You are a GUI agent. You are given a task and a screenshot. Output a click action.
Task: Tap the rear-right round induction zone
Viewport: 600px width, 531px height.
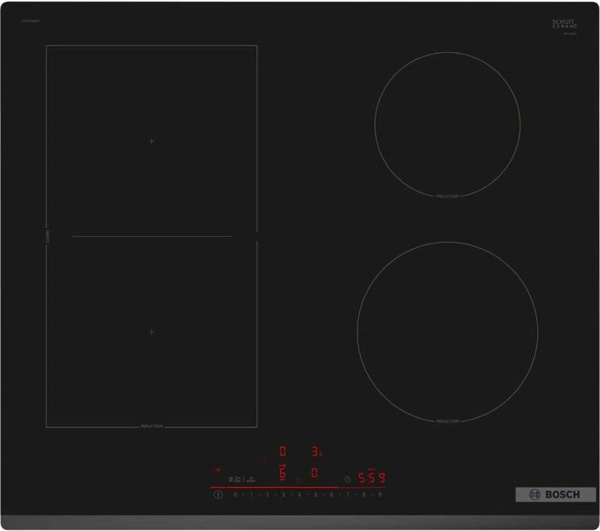447,125
